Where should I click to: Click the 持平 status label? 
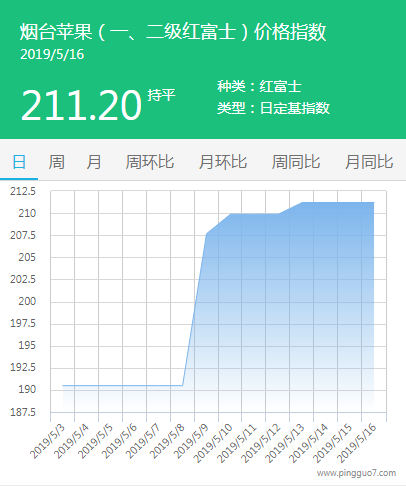click(162, 95)
